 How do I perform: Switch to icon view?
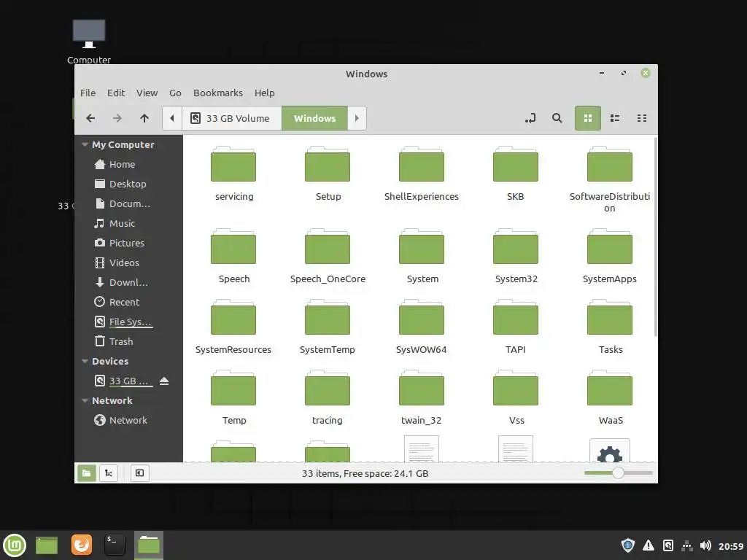[x=588, y=118]
